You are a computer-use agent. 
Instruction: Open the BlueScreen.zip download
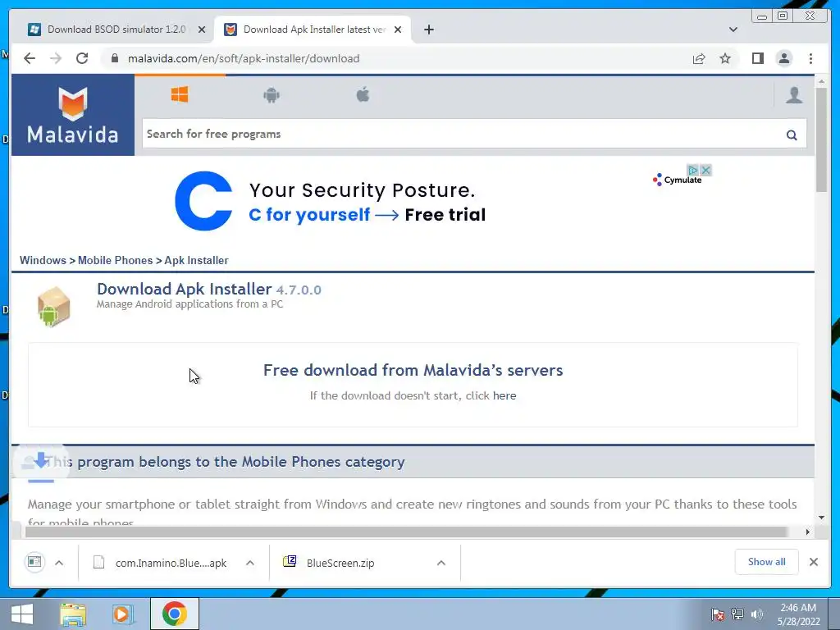330,563
